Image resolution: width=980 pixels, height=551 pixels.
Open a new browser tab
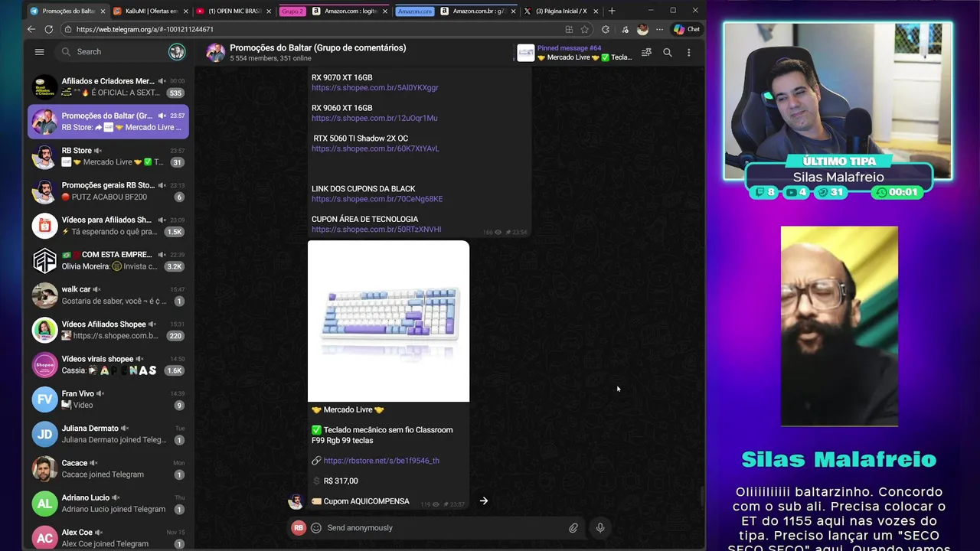611,11
